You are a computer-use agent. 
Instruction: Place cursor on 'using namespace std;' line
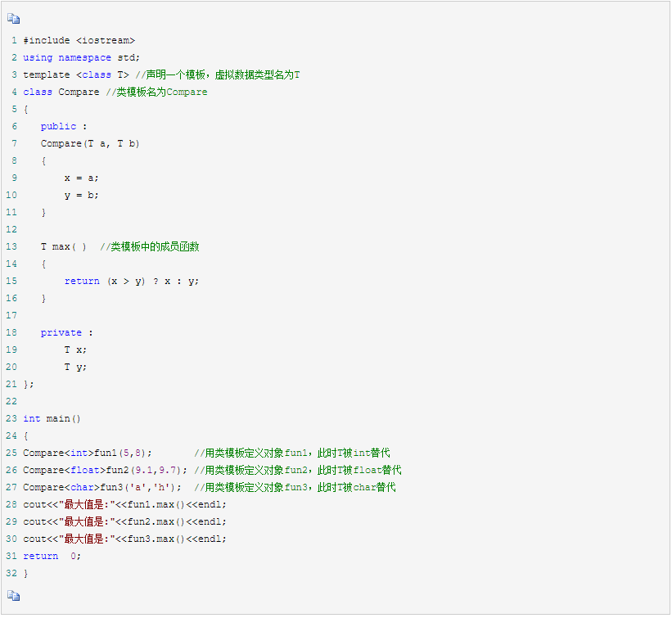coord(81,57)
